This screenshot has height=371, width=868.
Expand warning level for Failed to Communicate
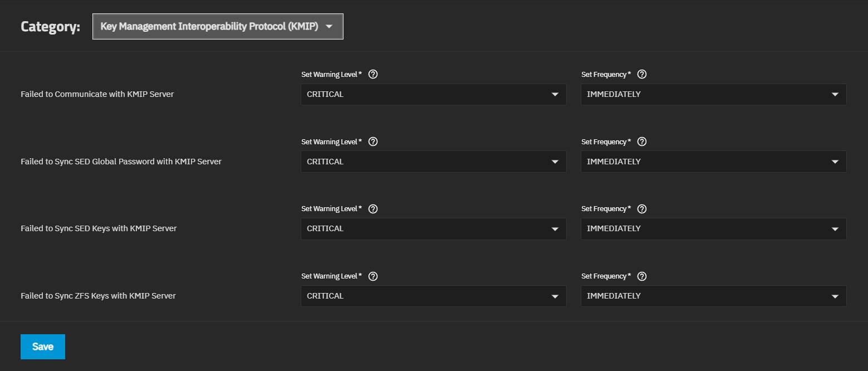click(x=434, y=94)
